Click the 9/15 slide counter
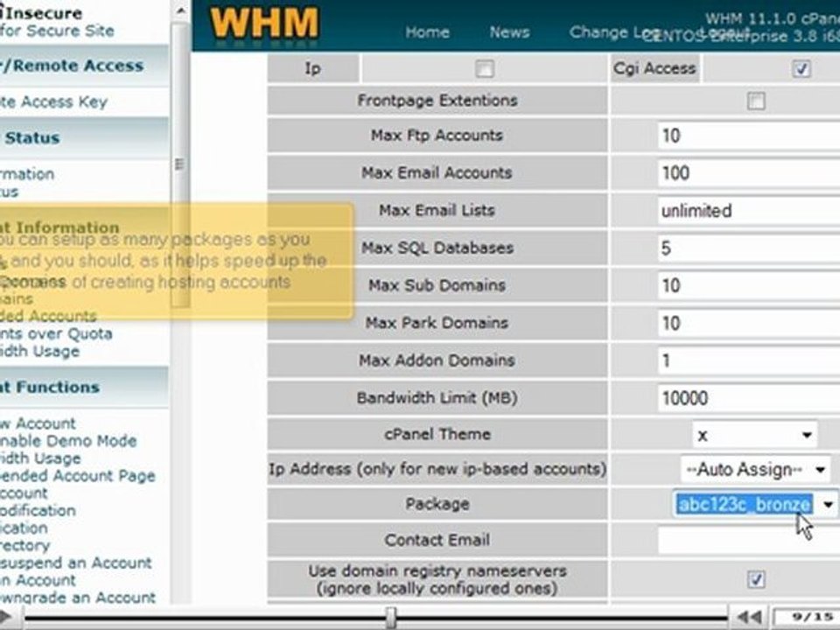 (x=808, y=617)
